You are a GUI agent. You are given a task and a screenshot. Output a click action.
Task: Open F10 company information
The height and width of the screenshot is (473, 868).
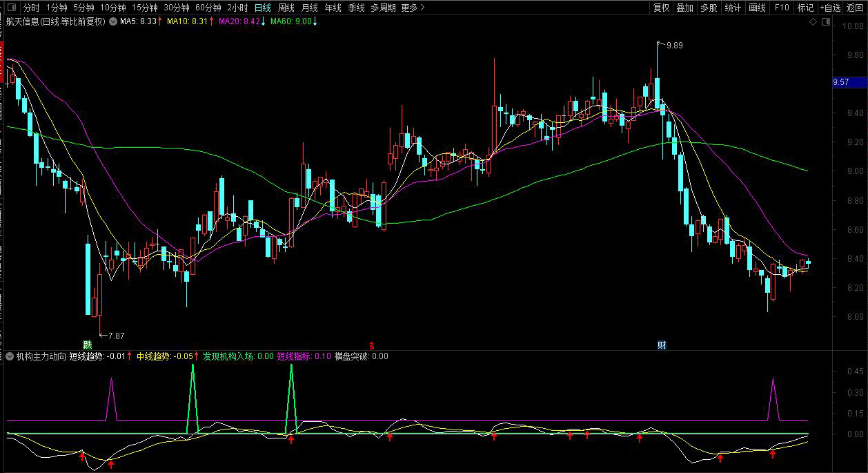tap(782, 8)
